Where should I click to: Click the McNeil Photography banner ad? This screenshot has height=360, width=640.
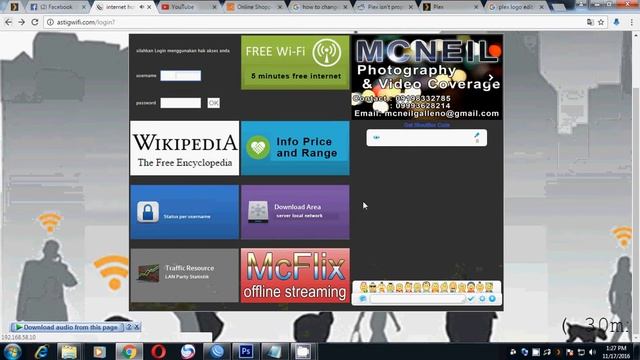pos(427,78)
